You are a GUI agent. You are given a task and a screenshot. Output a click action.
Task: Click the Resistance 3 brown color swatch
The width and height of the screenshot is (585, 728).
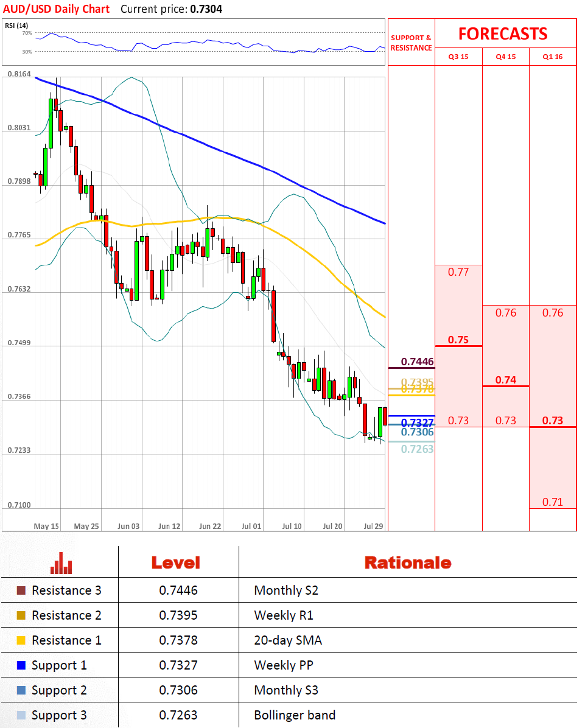tap(21, 590)
